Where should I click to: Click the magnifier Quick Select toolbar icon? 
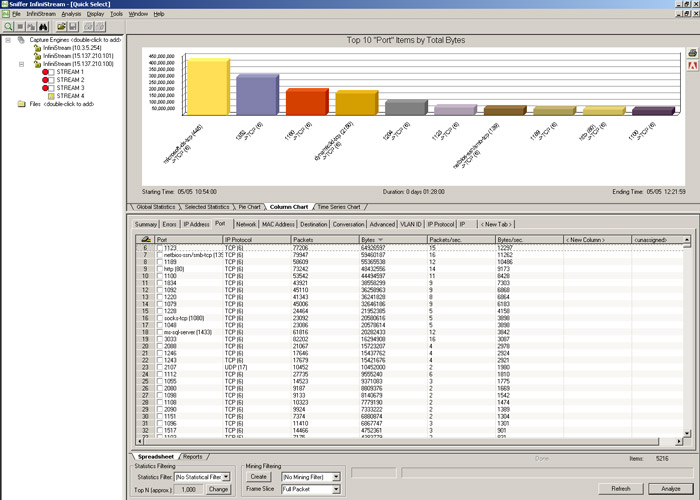[x=8, y=27]
